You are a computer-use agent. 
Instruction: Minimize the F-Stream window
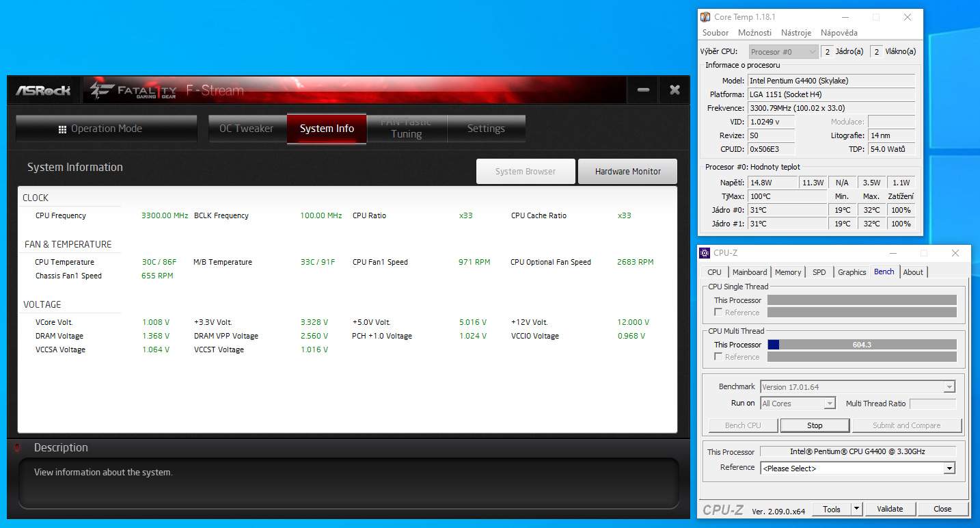tap(643, 90)
